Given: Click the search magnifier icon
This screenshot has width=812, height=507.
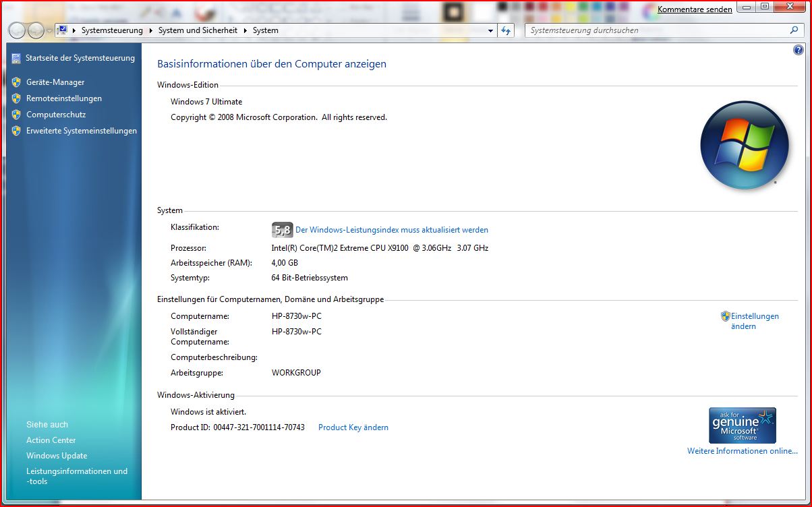Looking at the screenshot, I should click(x=794, y=30).
